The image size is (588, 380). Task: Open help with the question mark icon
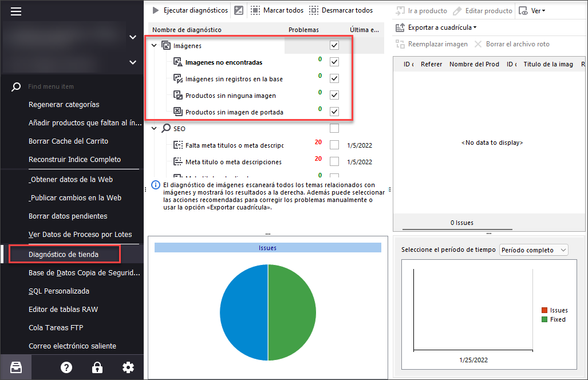pyautogui.click(x=66, y=367)
